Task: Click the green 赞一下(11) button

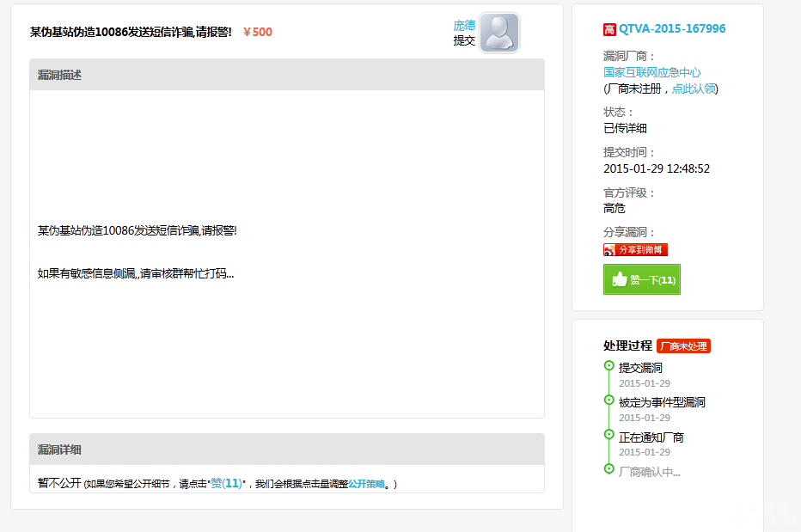Action: [x=642, y=279]
